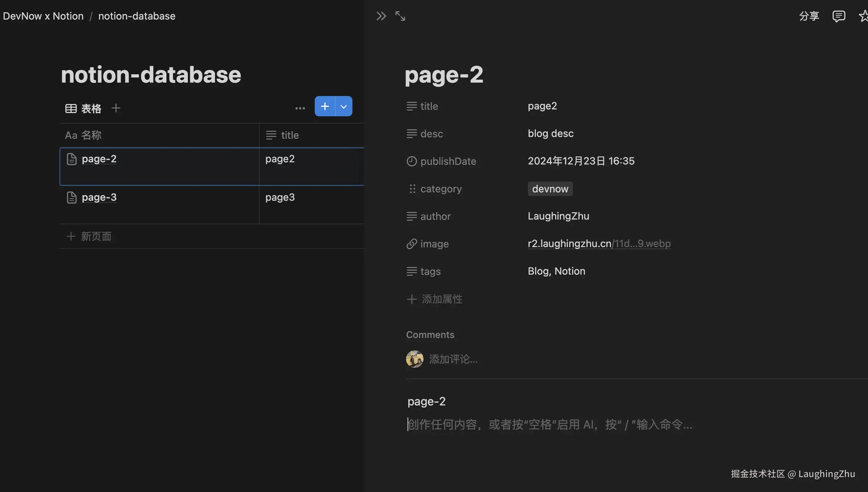Add a new view with the plus icon beside 表格
Screen dimensions: 868x492
click(116, 108)
